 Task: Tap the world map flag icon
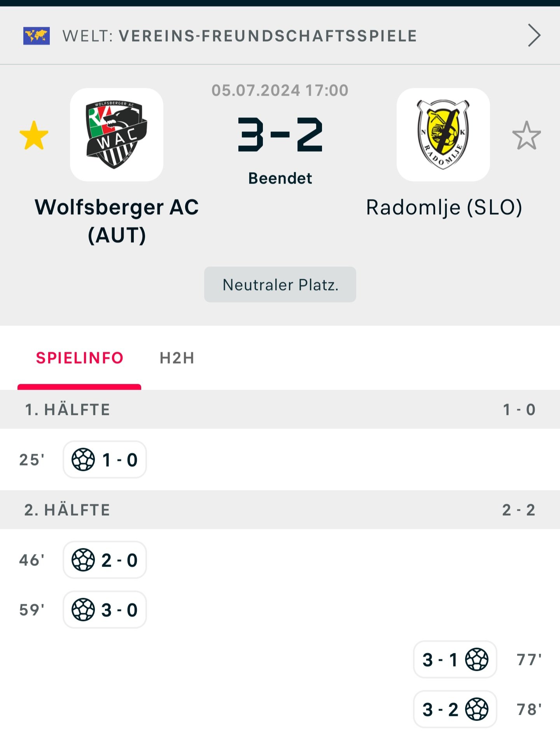point(37,36)
